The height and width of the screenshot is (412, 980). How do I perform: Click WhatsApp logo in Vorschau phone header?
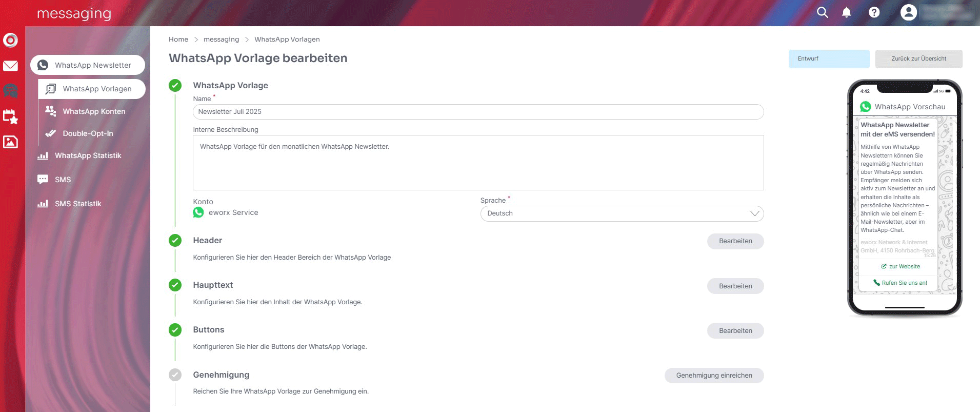click(866, 107)
